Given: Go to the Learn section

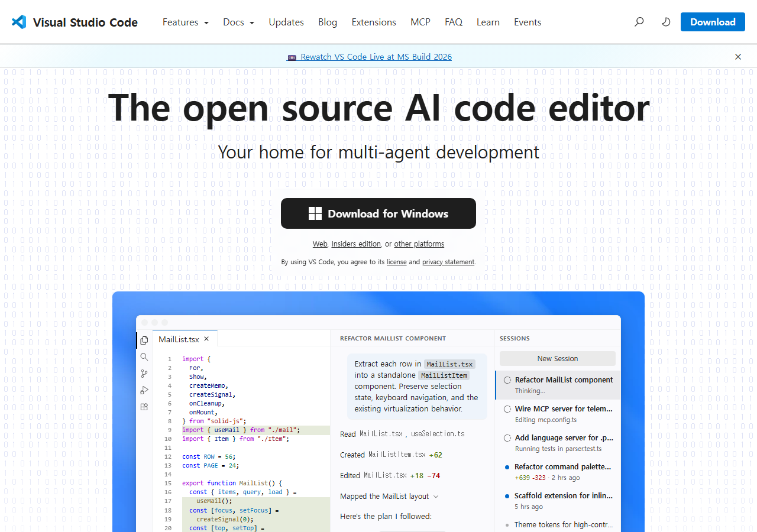Looking at the screenshot, I should pyautogui.click(x=488, y=22).
